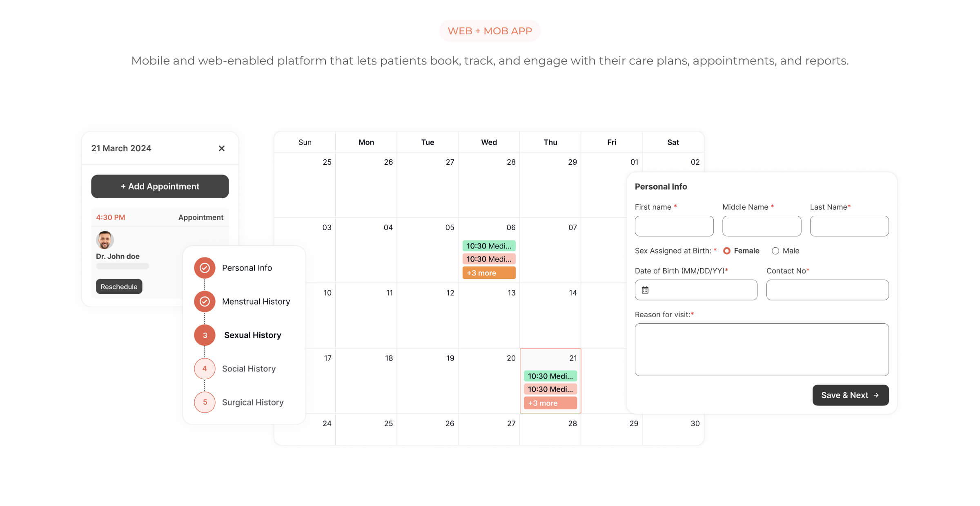Screen dimensions: 980x506
Task: Click the step 4 Social History circle
Action: tap(205, 369)
